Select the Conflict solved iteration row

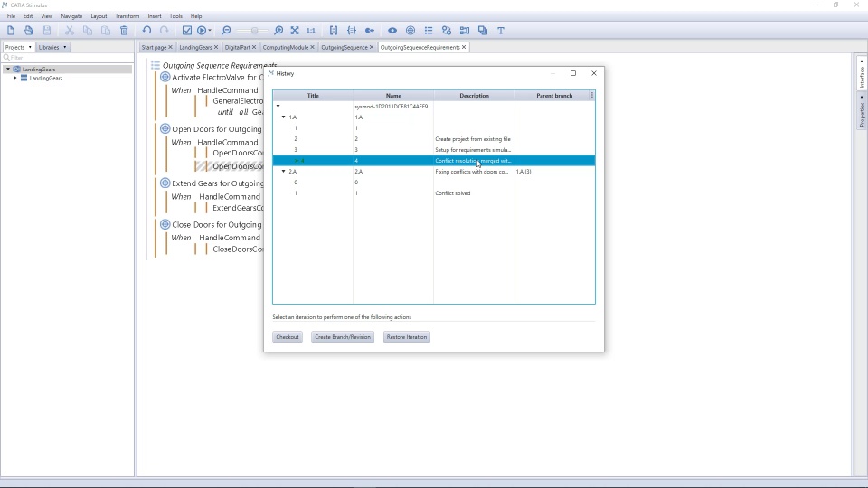433,193
